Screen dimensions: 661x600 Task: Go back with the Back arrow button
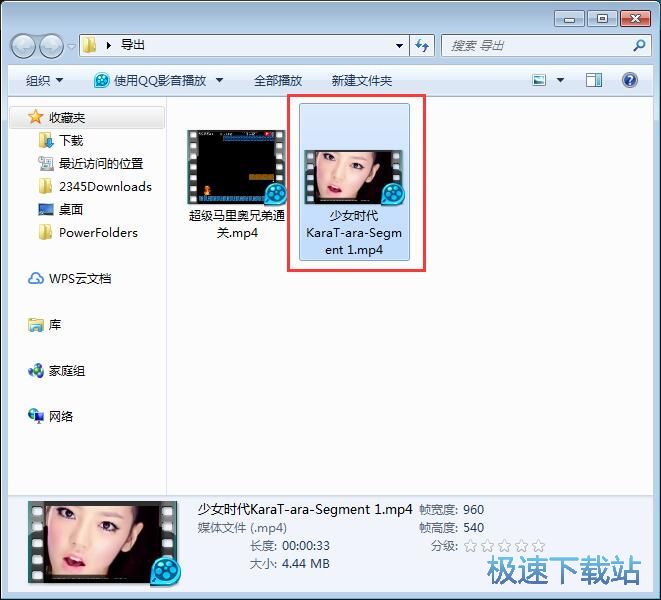(23, 46)
